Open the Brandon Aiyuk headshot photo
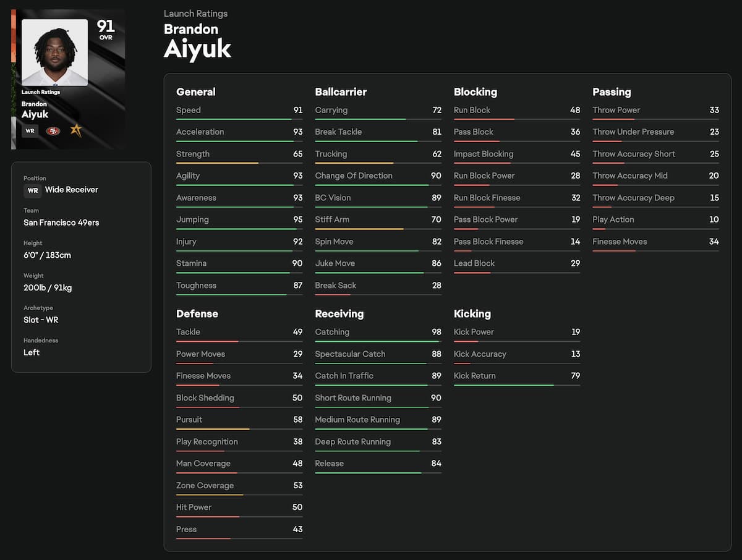The width and height of the screenshot is (742, 560). pos(54,53)
